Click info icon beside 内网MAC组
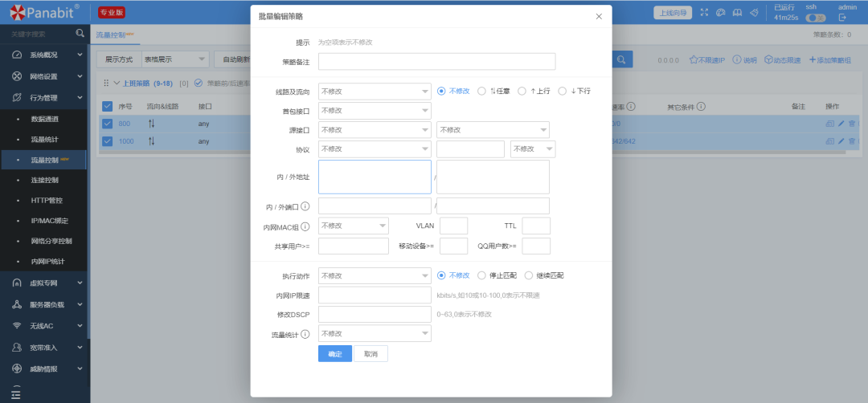 pyautogui.click(x=305, y=226)
